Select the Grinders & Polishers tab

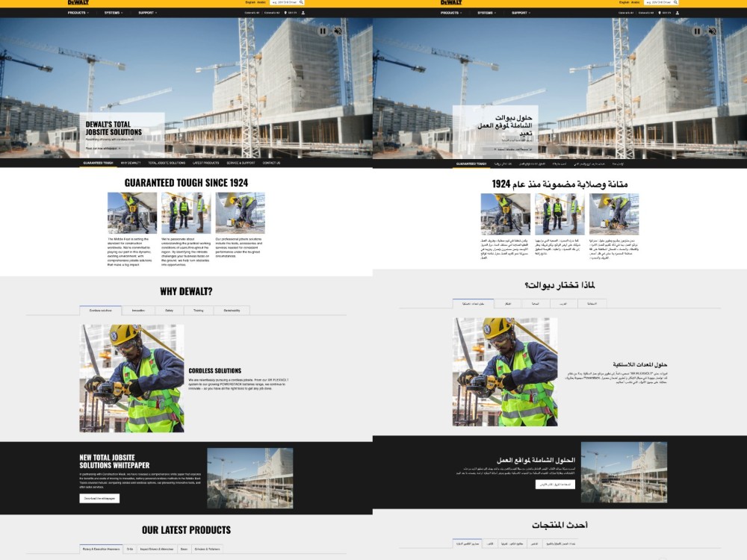(x=207, y=549)
